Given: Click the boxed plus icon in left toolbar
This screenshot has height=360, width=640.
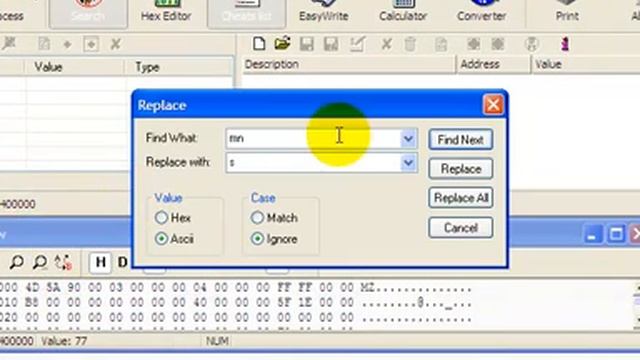Looking at the screenshot, I should (91, 44).
